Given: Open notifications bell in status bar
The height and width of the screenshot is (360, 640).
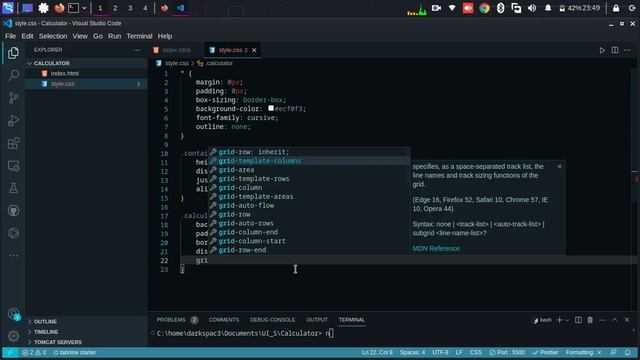Looking at the screenshot, I should pos(628,352).
